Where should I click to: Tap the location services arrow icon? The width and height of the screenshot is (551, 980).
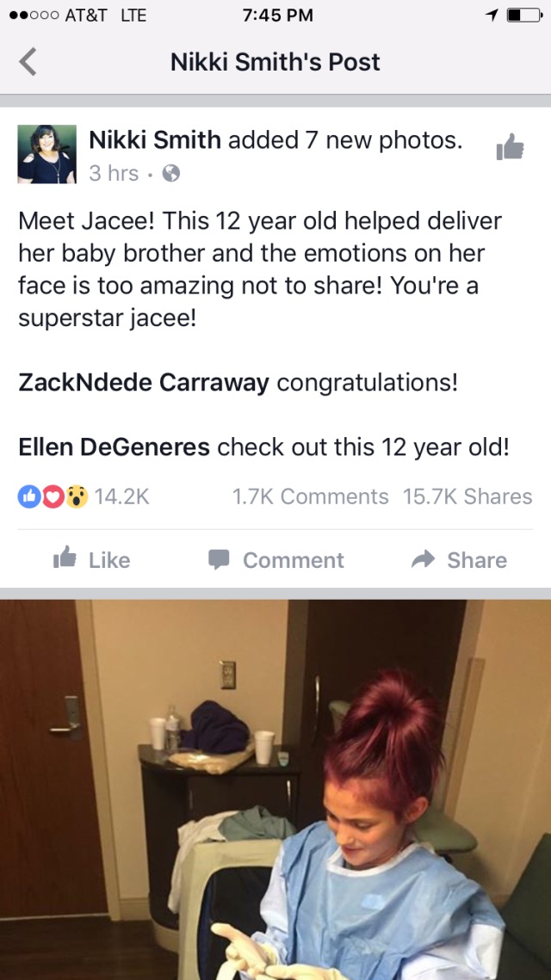pyautogui.click(x=492, y=15)
